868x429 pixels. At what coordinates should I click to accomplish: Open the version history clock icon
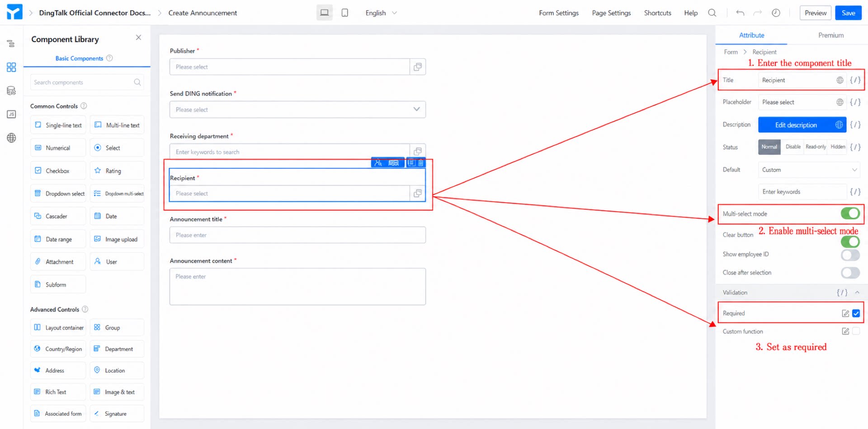776,13
